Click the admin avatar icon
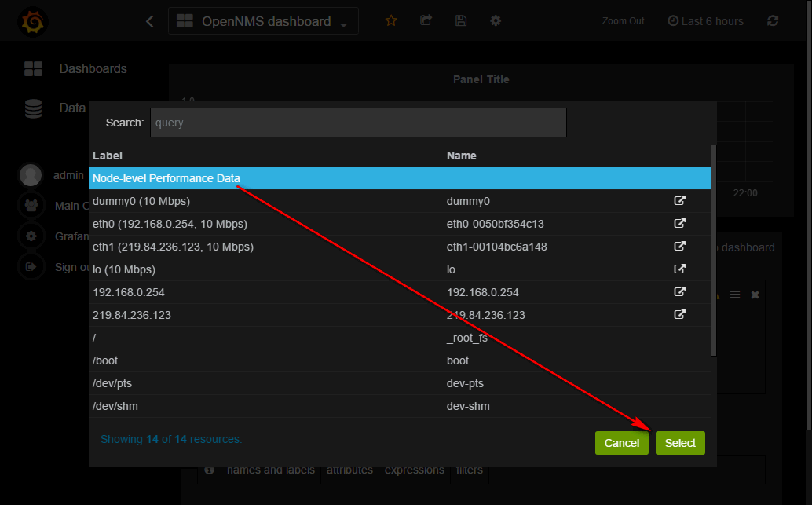This screenshot has width=812, height=505. pos(31,175)
